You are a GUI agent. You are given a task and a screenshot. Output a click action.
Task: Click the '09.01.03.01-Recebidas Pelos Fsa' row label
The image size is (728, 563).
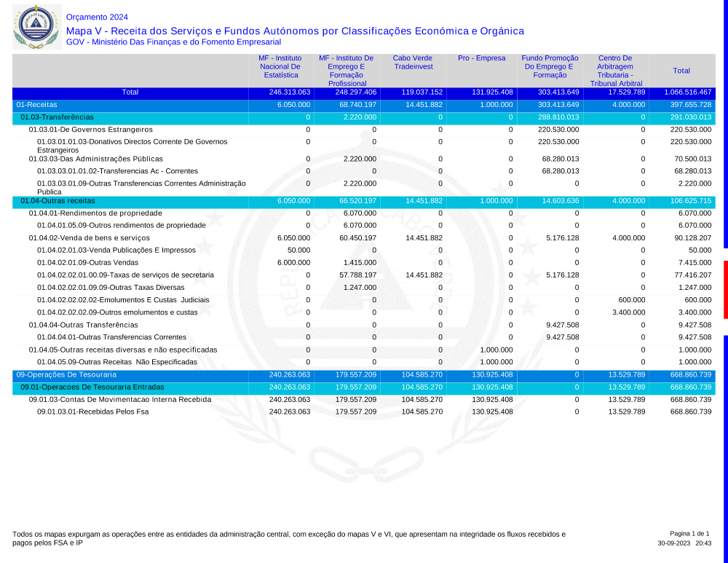pyautogui.click(x=92, y=412)
